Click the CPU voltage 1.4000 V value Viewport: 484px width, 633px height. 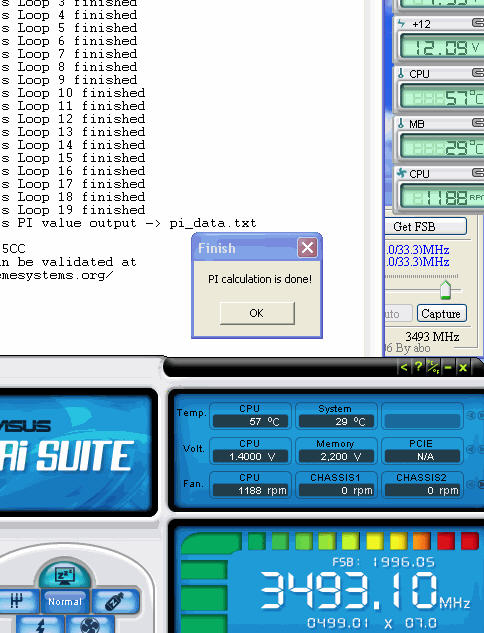250,456
